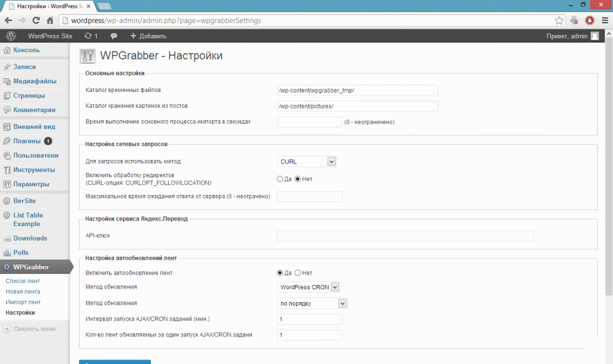Open the Записи menu in sidebar
Image resolution: width=613 pixels, height=364 pixels.
click(x=25, y=67)
